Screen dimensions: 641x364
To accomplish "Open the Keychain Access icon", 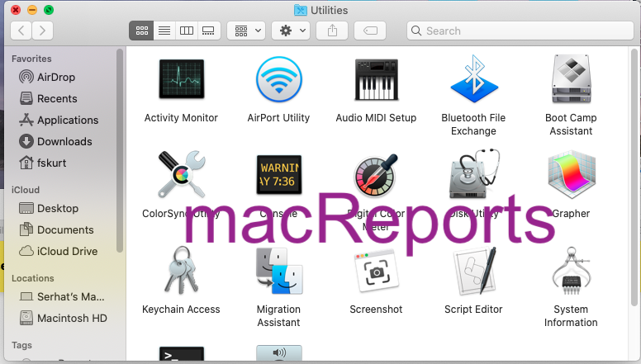I will (x=181, y=272).
